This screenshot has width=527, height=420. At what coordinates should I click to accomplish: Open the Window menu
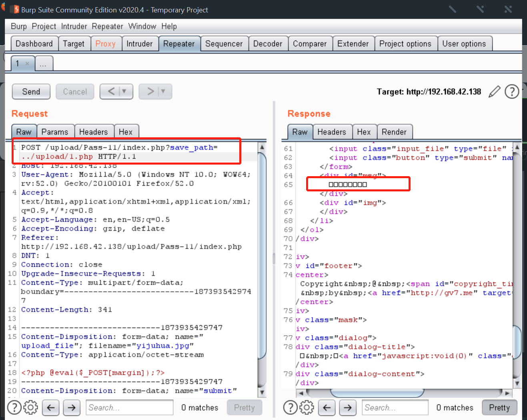142,26
